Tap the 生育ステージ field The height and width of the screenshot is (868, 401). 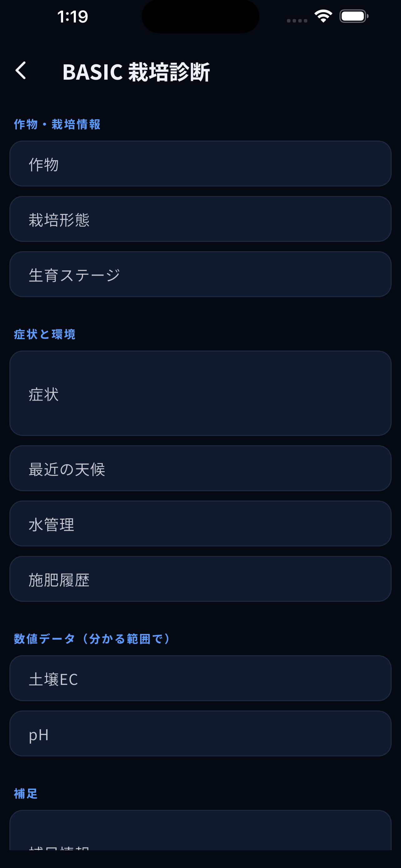(x=200, y=274)
